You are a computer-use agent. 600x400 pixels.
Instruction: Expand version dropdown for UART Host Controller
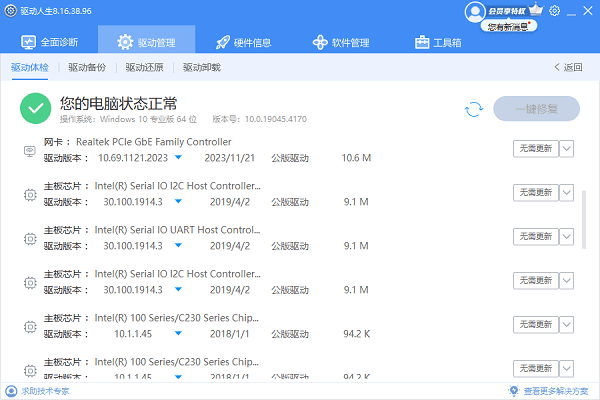[x=179, y=246]
